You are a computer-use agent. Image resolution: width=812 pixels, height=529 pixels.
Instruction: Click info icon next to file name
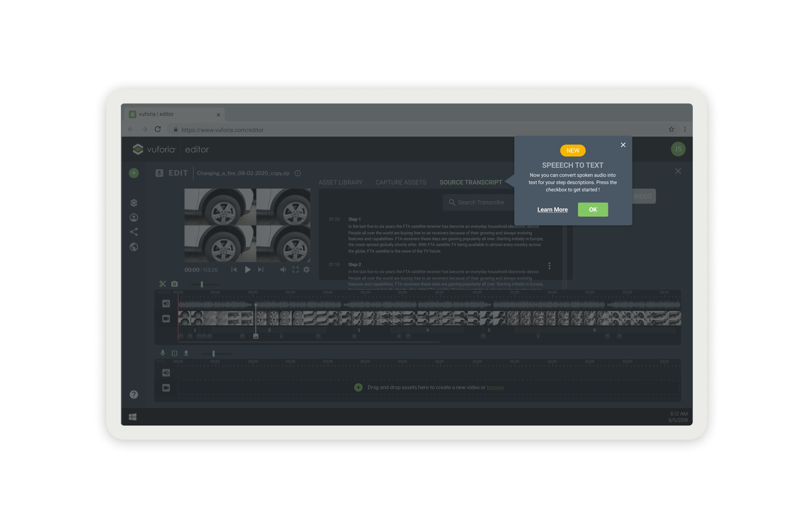tap(298, 173)
